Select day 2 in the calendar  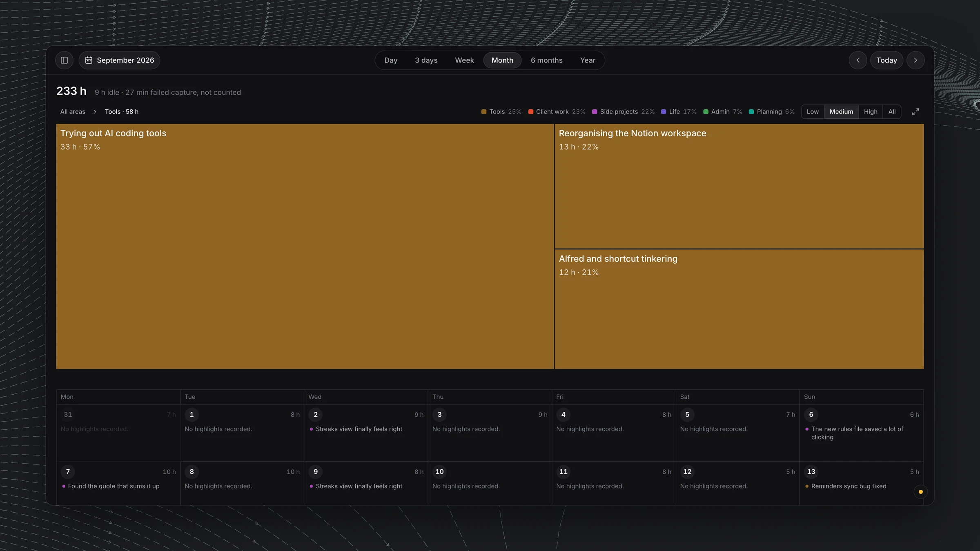click(x=315, y=414)
